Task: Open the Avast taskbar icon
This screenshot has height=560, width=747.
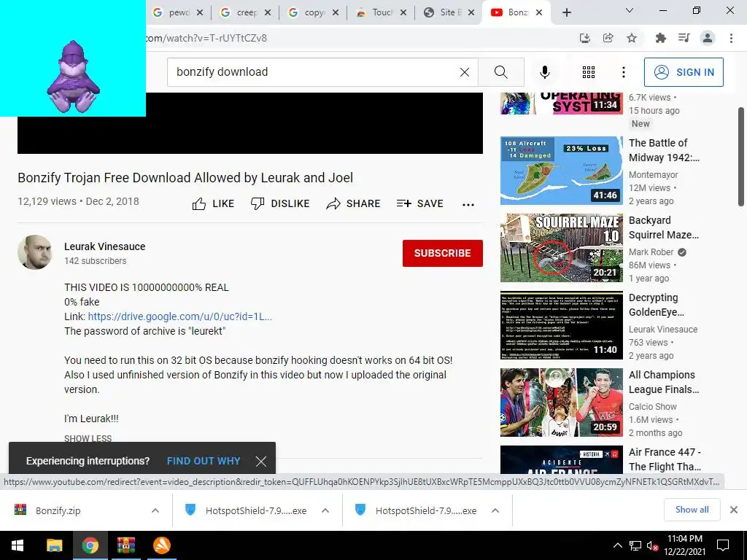Action: (162, 545)
